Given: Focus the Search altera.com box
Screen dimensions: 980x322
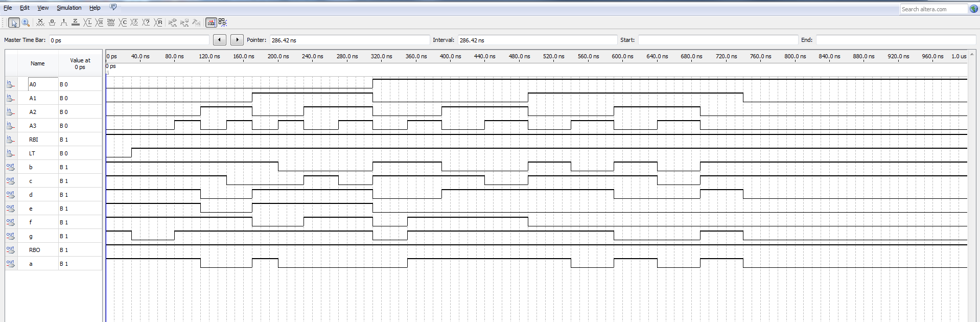Looking at the screenshot, I should (x=933, y=9).
